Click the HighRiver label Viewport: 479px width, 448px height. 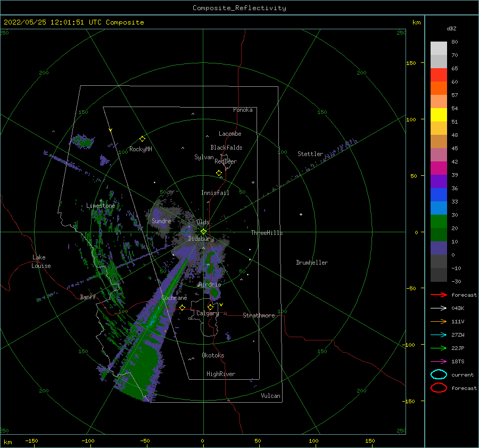coord(221,374)
